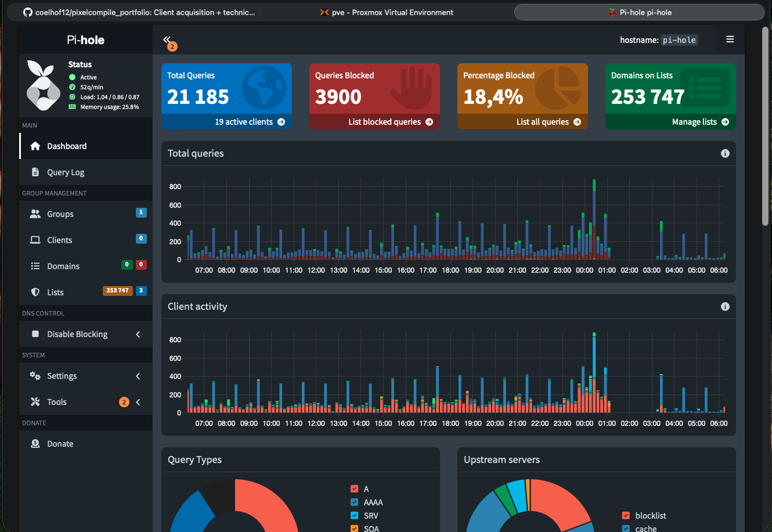Click the Lists shield icon

35,292
